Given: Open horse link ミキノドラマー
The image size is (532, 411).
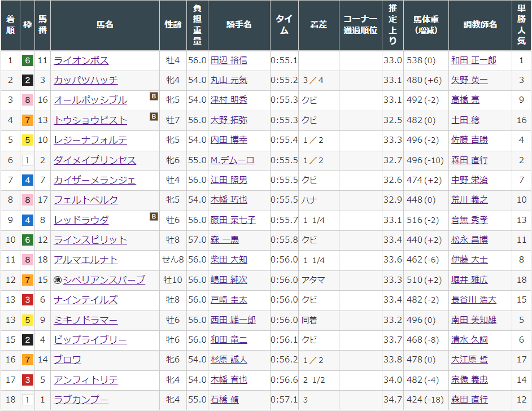Looking at the screenshot, I should pyautogui.click(x=86, y=320).
